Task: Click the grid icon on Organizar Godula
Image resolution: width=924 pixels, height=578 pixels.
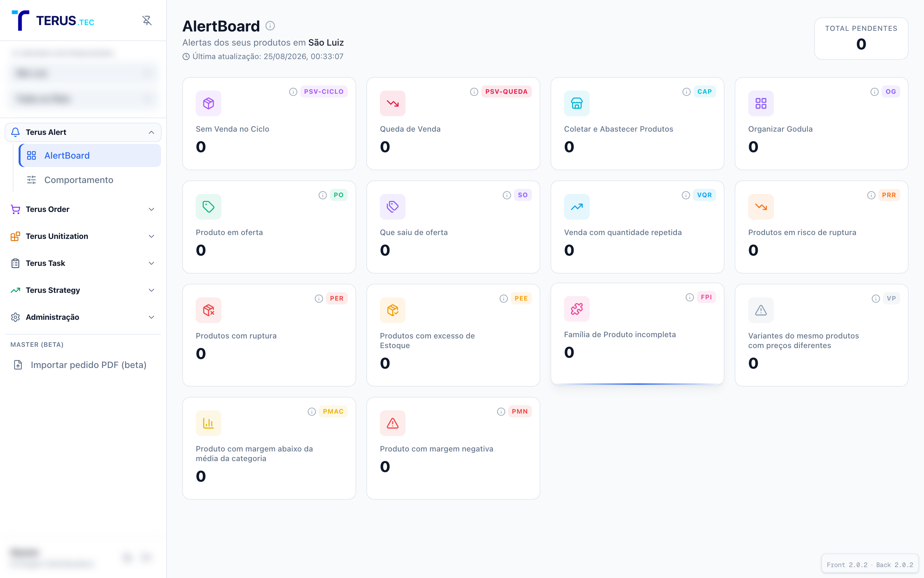Action: click(x=761, y=103)
